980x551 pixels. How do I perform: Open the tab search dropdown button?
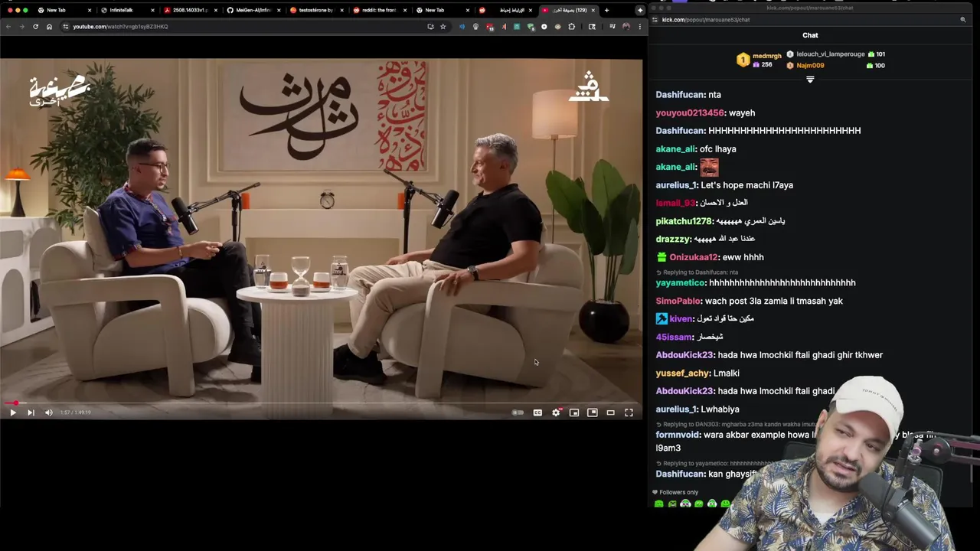point(639,10)
